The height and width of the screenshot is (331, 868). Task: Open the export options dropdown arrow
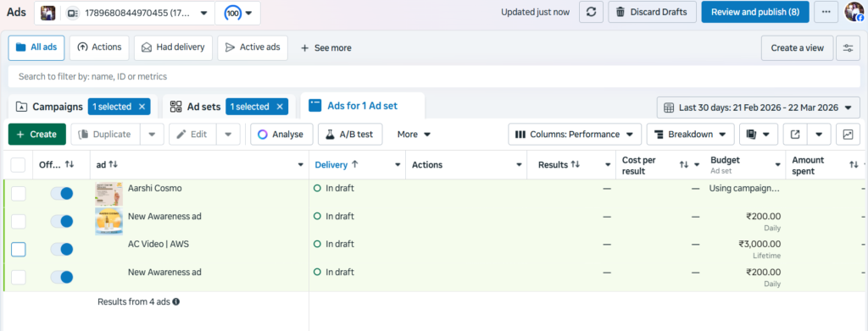click(x=820, y=135)
